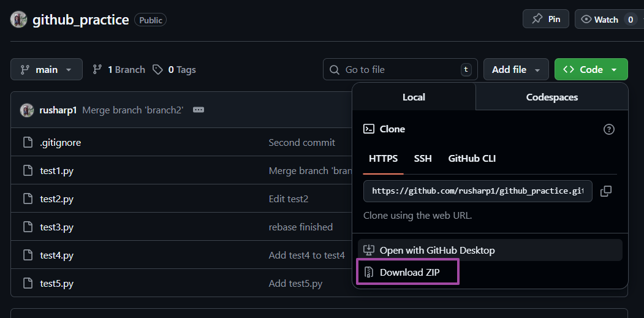Click the clone URL text field
This screenshot has height=318, width=644.
point(478,191)
